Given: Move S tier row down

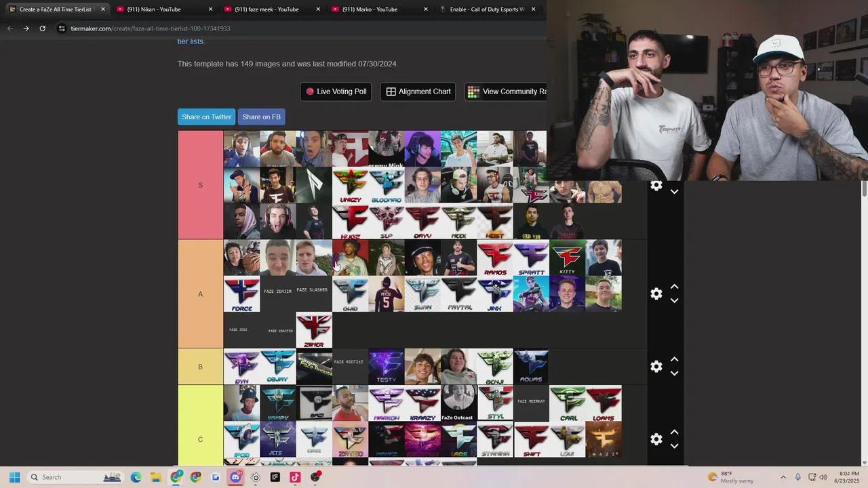Looking at the screenshot, I should tap(674, 192).
